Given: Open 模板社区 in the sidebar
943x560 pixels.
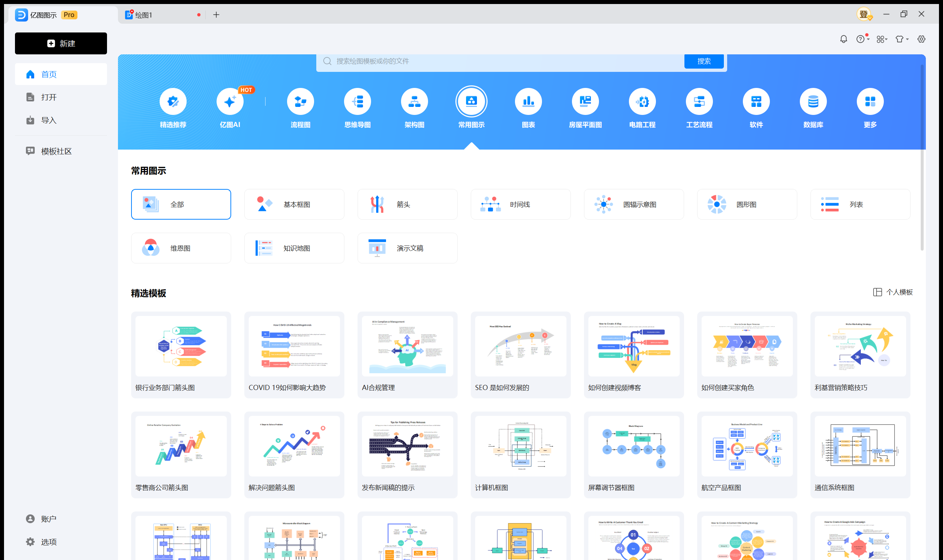Looking at the screenshot, I should (x=56, y=151).
